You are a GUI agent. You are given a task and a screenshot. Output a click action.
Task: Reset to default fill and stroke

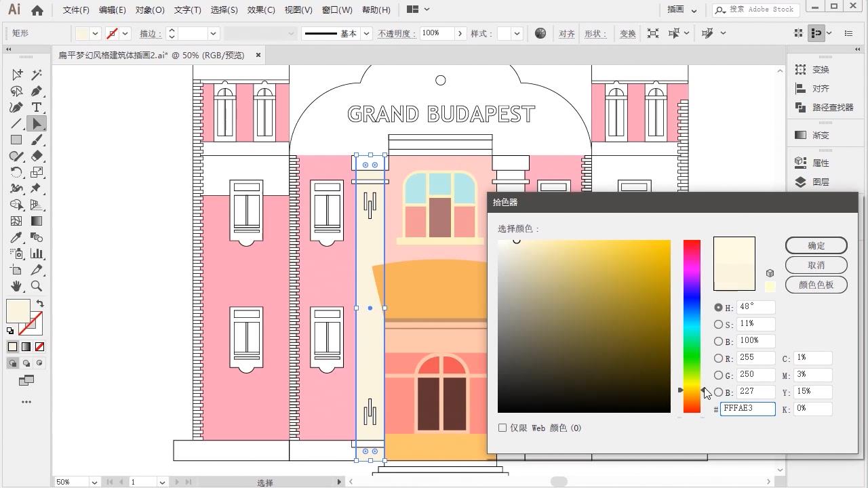coord(10,331)
